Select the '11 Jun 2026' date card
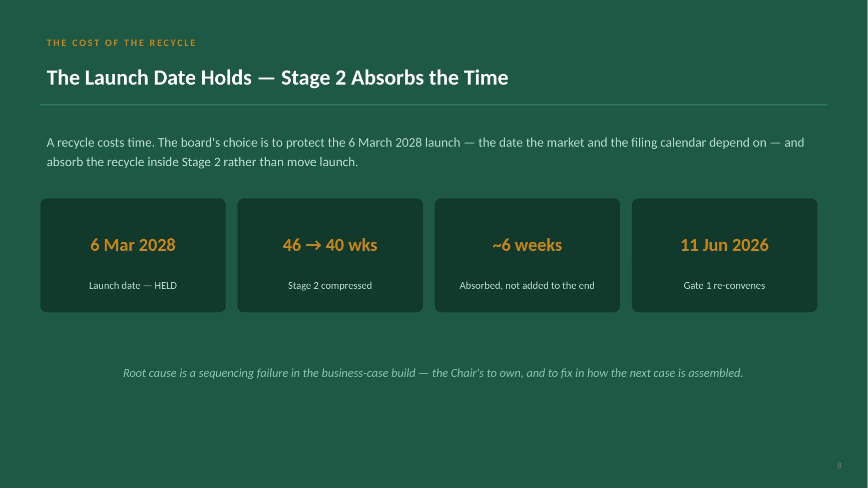This screenshot has height=488, width=868. point(724,255)
